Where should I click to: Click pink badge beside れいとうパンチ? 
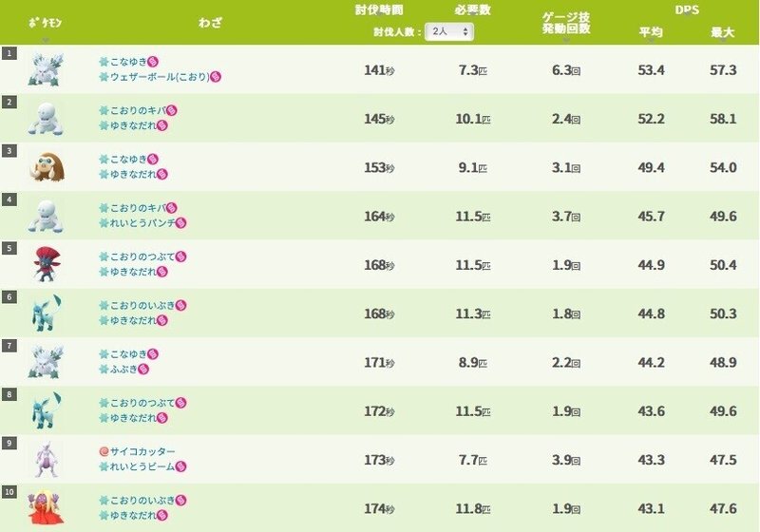click(x=180, y=223)
